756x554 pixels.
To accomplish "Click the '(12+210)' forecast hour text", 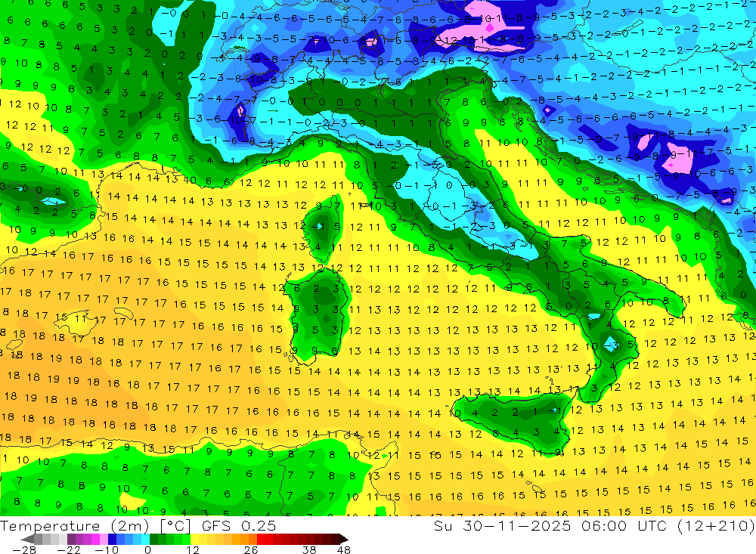I will (x=715, y=525).
